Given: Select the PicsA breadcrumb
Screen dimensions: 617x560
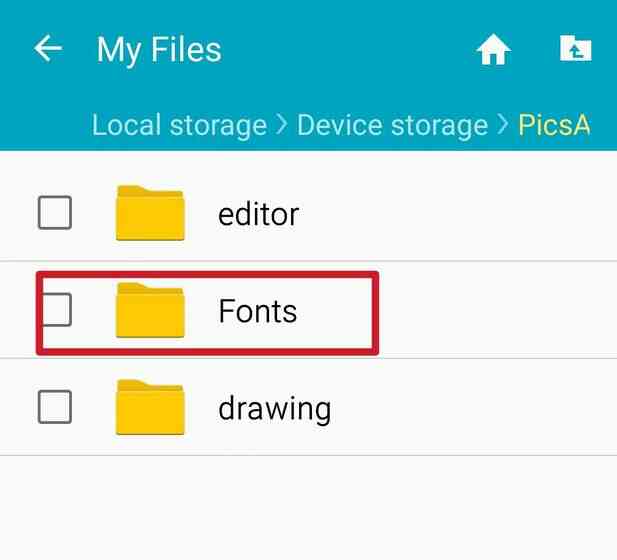Looking at the screenshot, I should (x=554, y=125).
